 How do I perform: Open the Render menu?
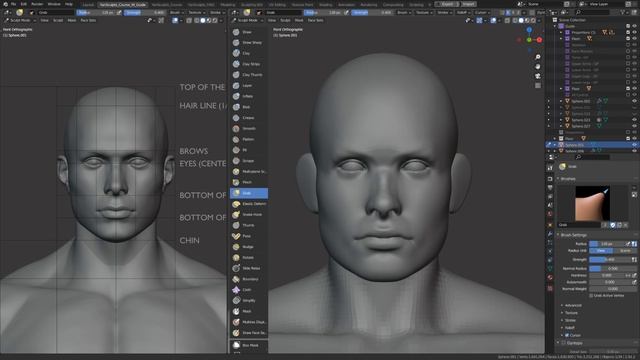click(37, 4)
